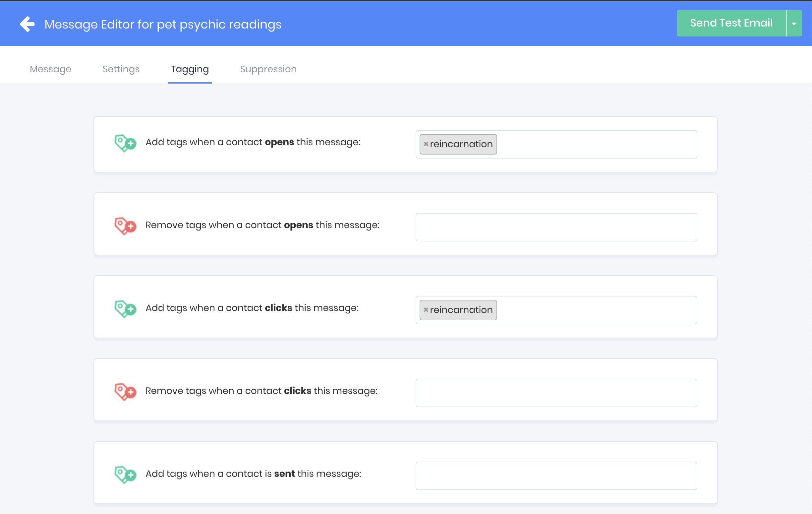Click the reincarnation tag chip in clicks row

pos(461,310)
